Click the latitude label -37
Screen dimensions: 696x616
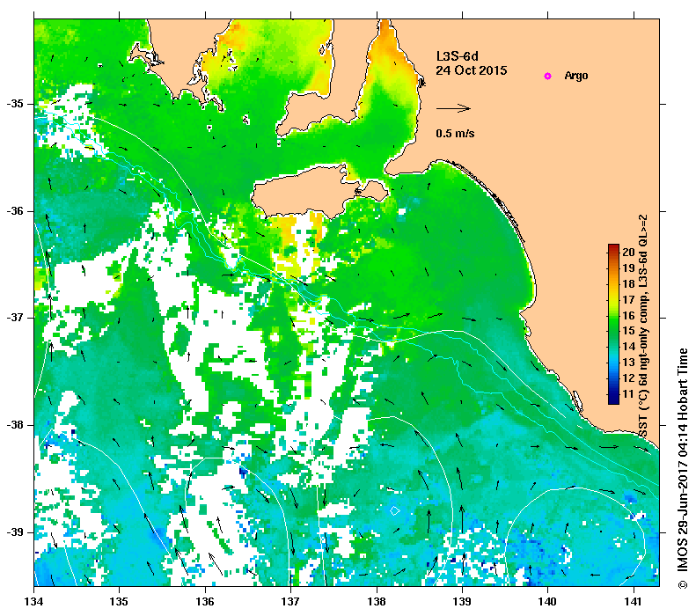click(15, 318)
